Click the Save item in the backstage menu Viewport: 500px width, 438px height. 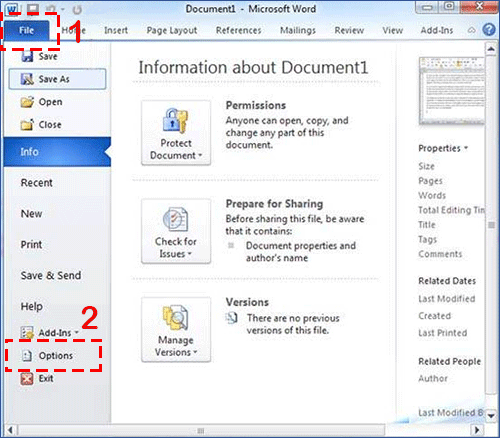tap(39, 56)
